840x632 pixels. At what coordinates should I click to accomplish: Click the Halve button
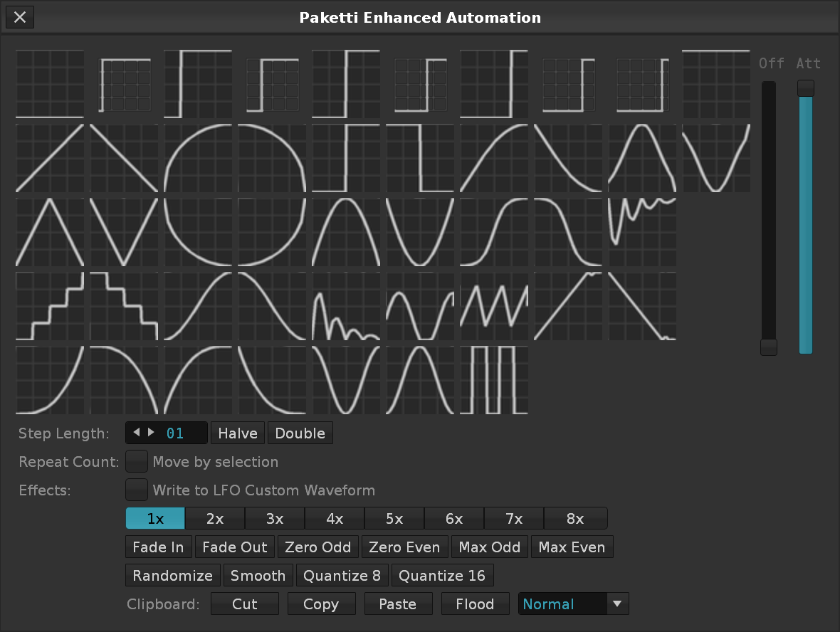(x=238, y=433)
